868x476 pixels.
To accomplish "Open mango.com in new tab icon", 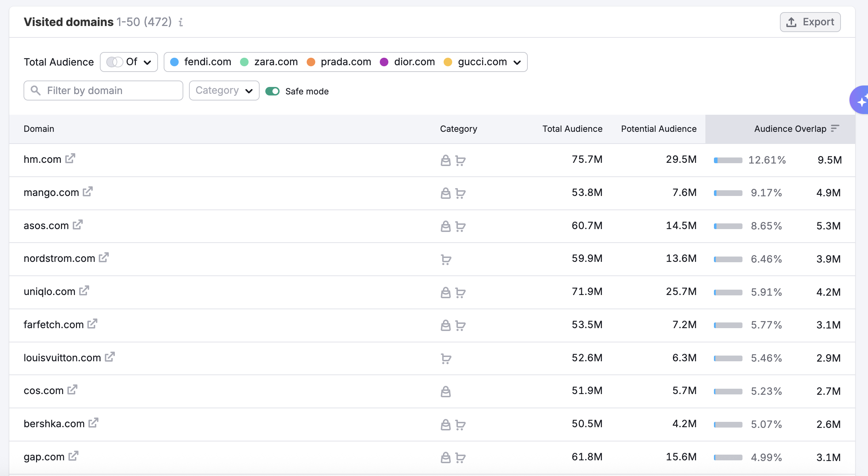I will tap(88, 191).
